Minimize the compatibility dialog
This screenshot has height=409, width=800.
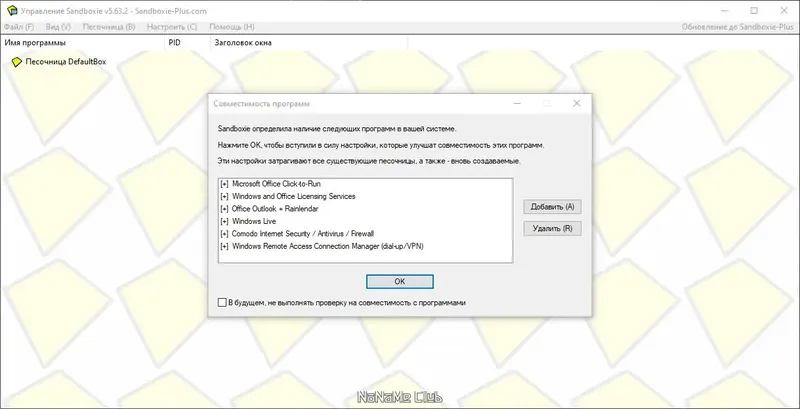[517, 104]
